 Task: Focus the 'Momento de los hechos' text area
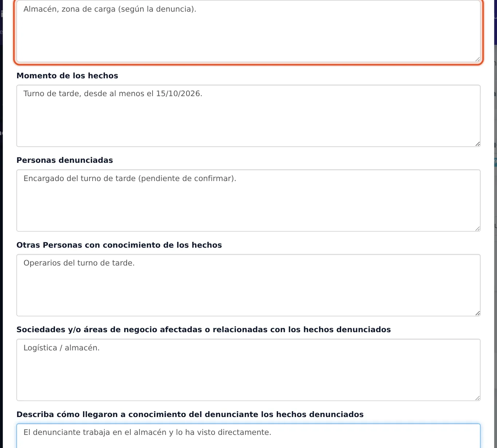click(x=248, y=116)
